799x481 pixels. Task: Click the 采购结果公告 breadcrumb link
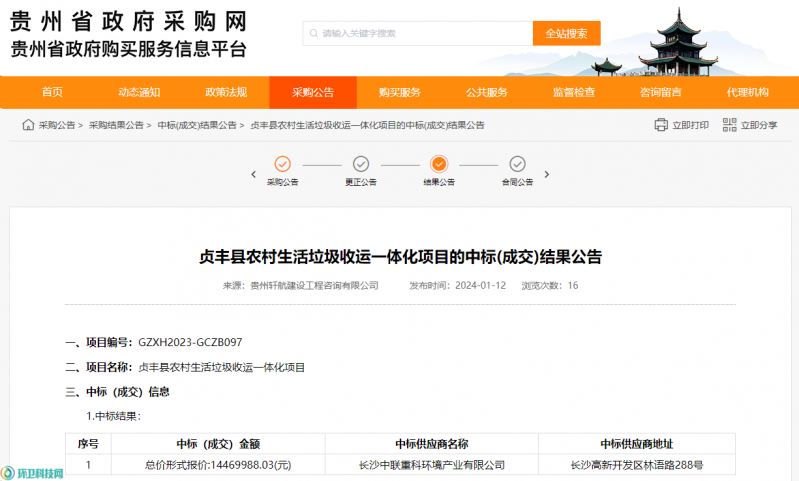tap(116, 125)
